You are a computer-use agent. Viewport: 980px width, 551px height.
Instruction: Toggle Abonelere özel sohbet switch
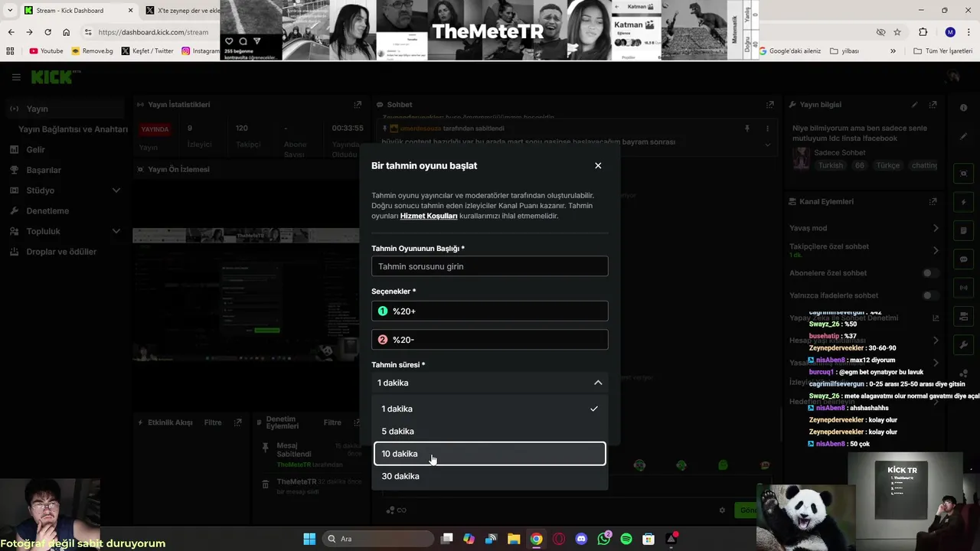(930, 273)
